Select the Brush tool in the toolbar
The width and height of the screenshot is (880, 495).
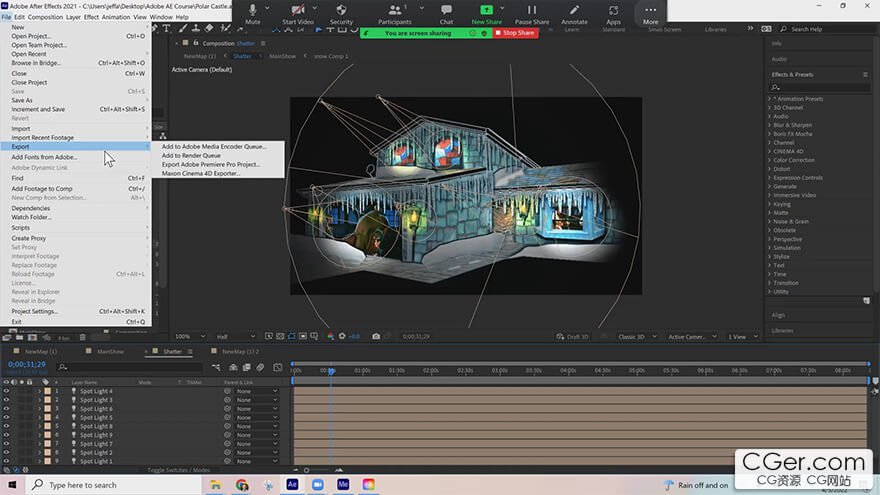point(182,28)
